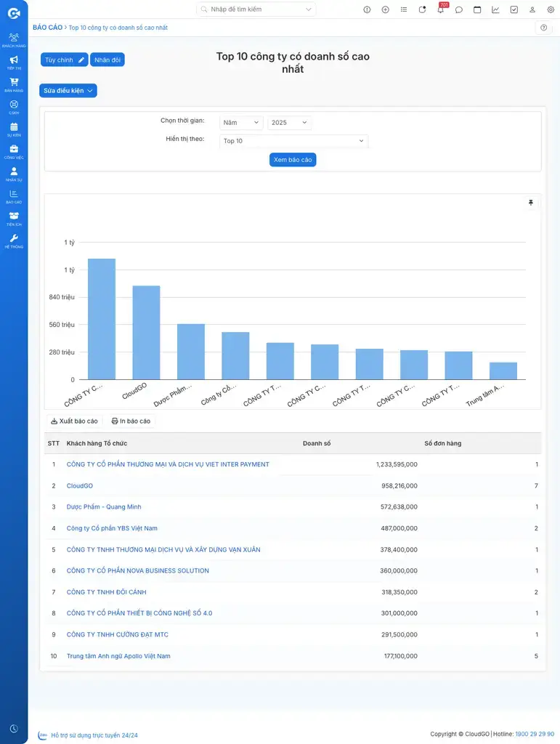This screenshot has height=744, width=560.
Task: Open the Bán hàng cart module
Action: [x=14, y=84]
